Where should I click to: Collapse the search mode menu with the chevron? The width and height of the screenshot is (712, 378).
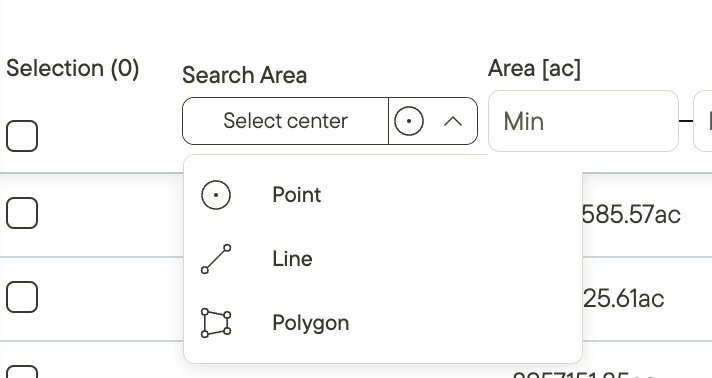click(453, 121)
